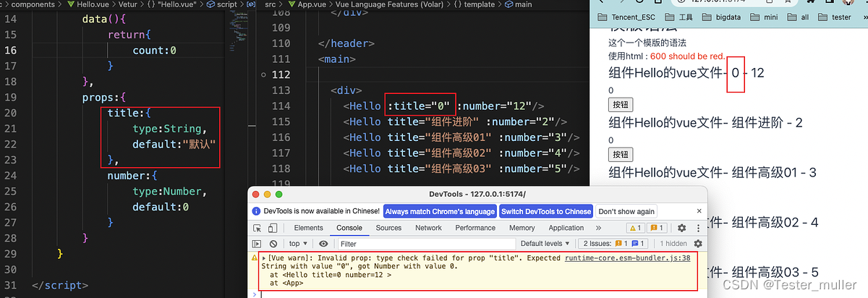
Task: Click default:"默认" in title prop
Action: pyautogui.click(x=174, y=145)
